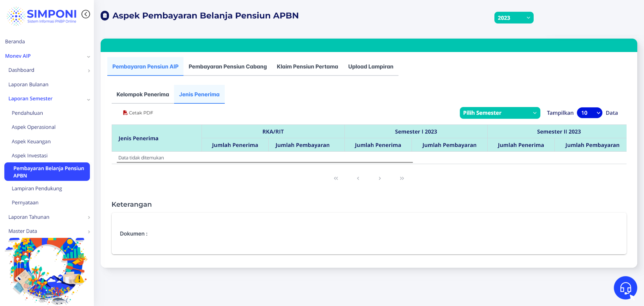Open Master Data menu item
The height and width of the screenshot is (306, 644).
23,231
